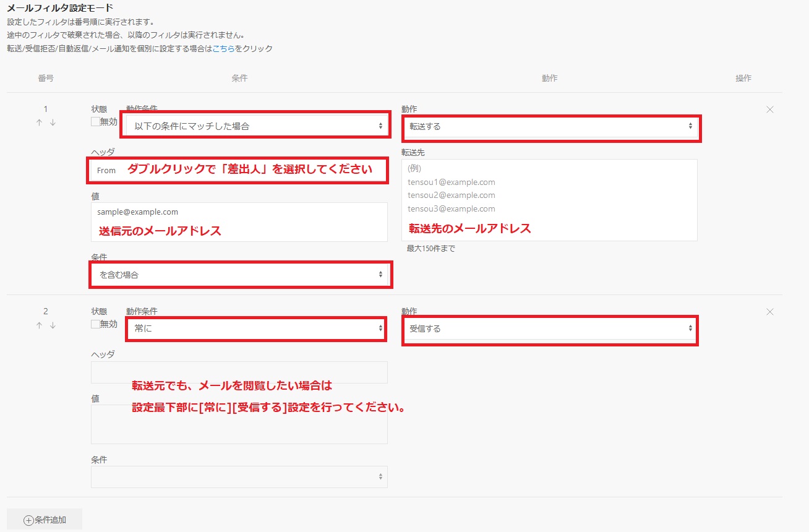The height and width of the screenshot is (532, 809).
Task: Open the empty 条件 dropdown in filter 2
Action: [x=239, y=477]
